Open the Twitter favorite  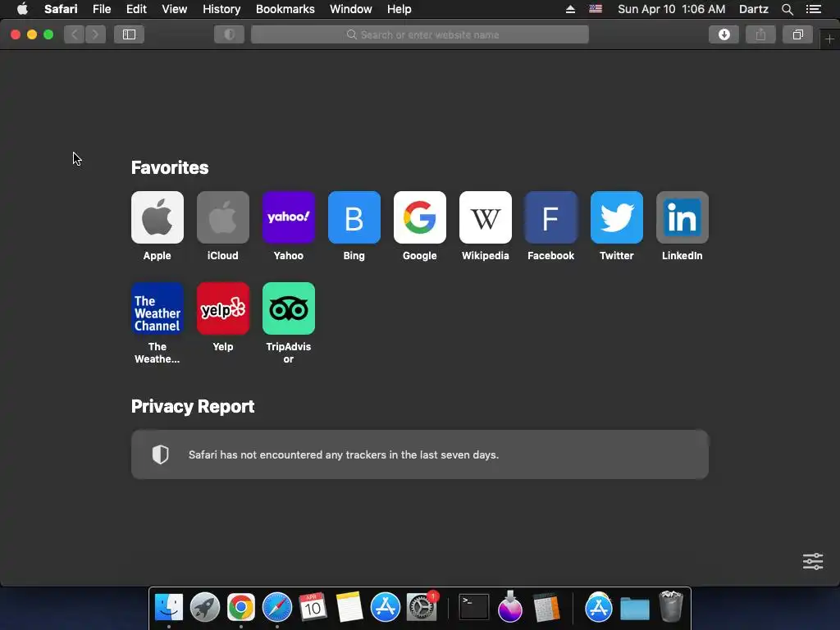point(617,217)
